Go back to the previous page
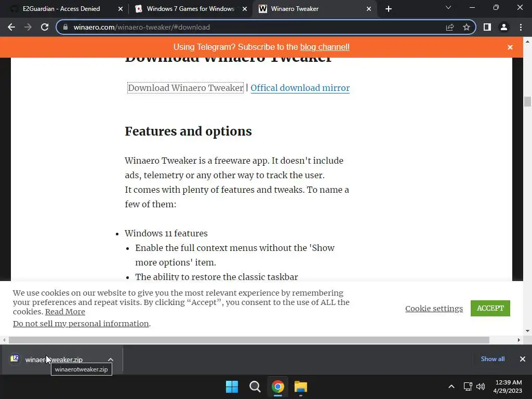532x399 pixels. pyautogui.click(x=11, y=27)
